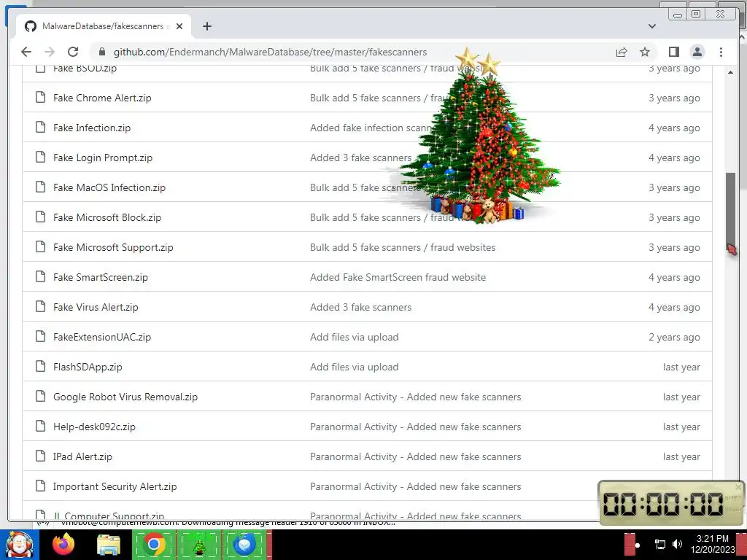Open Thunderbird from the taskbar

coord(245,544)
